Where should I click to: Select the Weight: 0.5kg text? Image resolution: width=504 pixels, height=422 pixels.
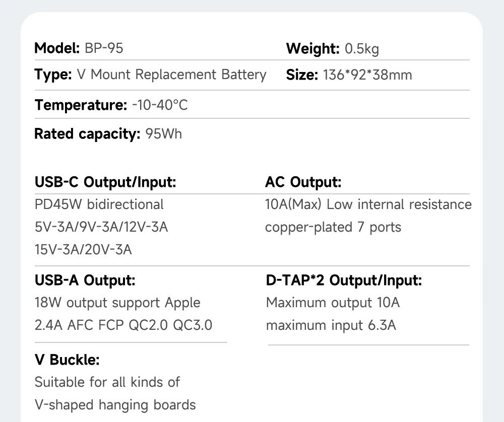pyautogui.click(x=333, y=49)
